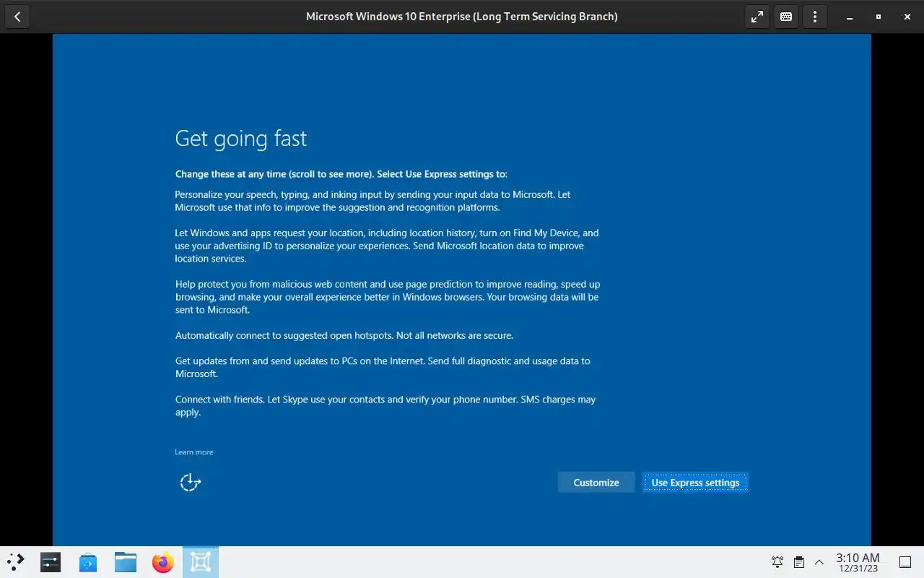Minimize the GNOME Boxes window
924x578 pixels.
[x=850, y=17]
